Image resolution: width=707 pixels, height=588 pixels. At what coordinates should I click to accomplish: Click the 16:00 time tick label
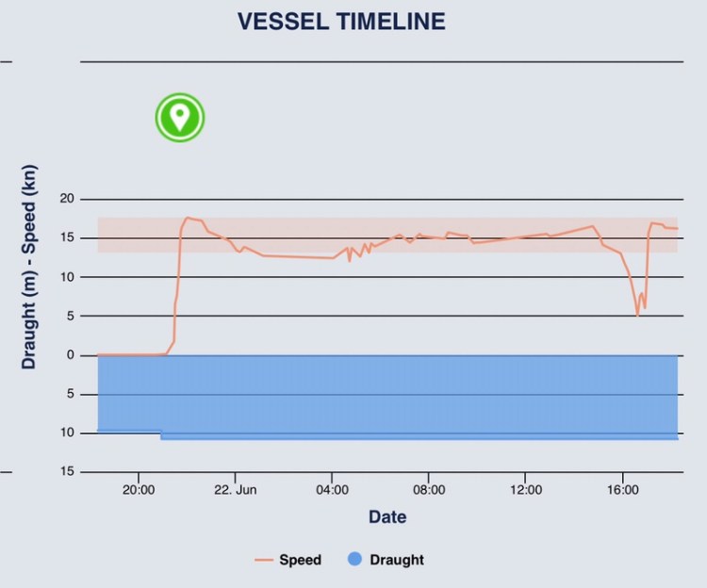click(622, 490)
